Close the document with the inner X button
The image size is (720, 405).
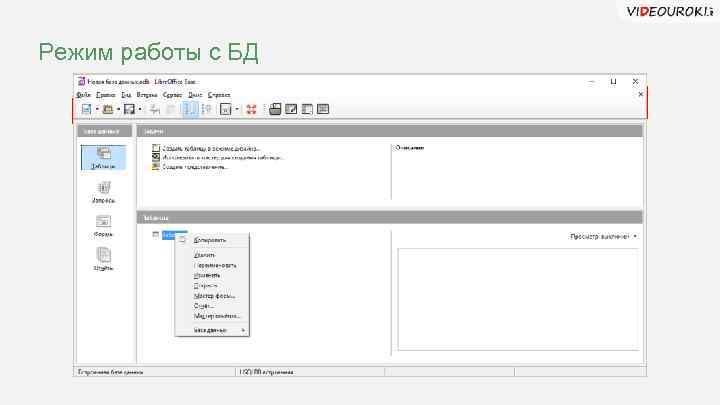pos(641,95)
